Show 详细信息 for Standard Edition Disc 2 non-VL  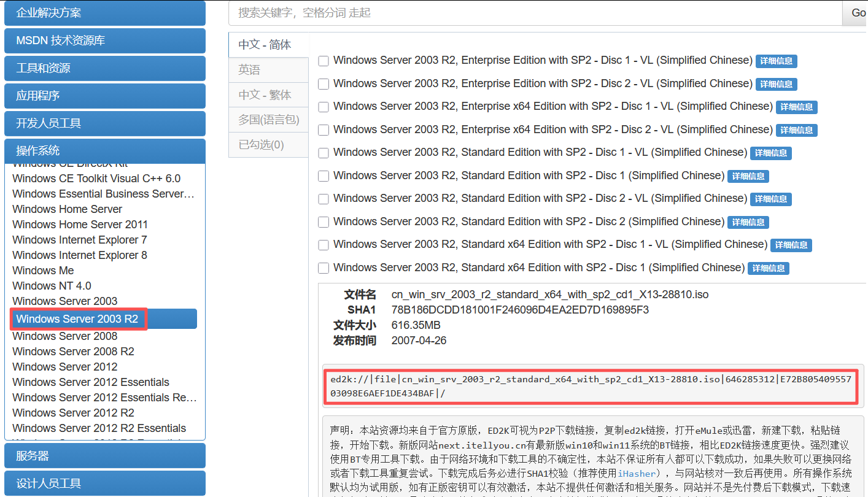click(748, 222)
